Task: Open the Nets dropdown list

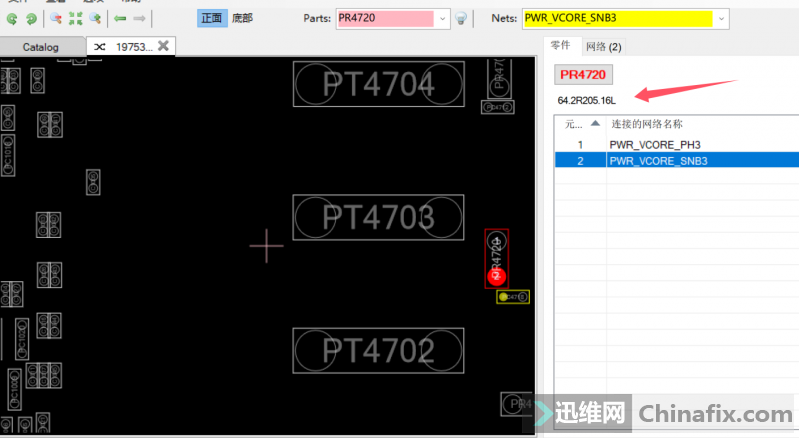Action: click(x=722, y=19)
